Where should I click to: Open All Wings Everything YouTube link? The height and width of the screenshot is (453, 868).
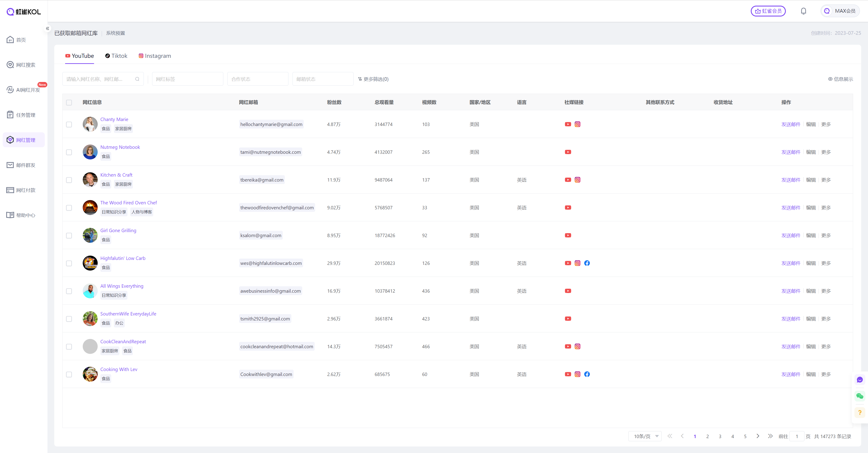point(568,291)
